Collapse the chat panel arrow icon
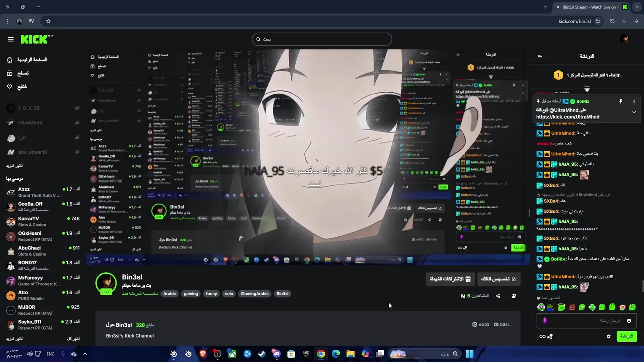The width and height of the screenshot is (644, 362). tap(540, 56)
